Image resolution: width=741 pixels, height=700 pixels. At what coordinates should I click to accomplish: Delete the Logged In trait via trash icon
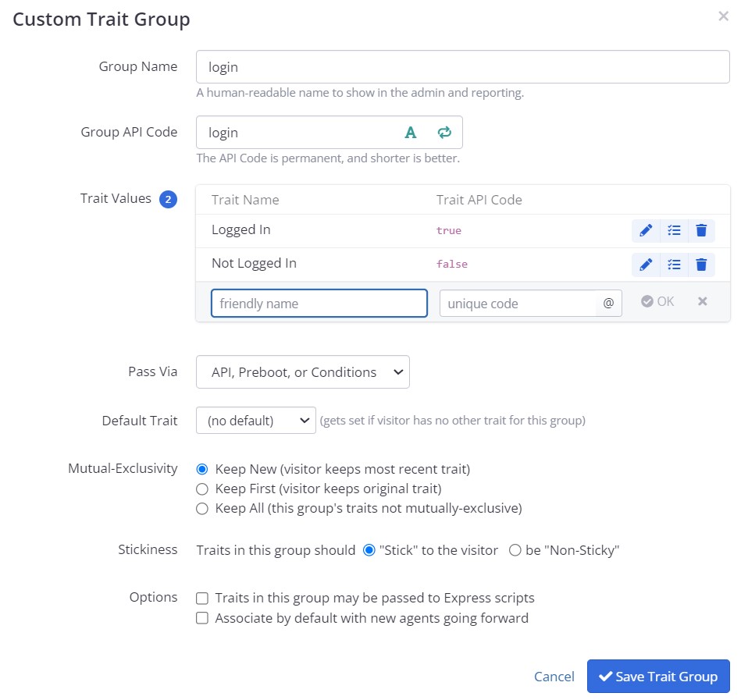[701, 230]
